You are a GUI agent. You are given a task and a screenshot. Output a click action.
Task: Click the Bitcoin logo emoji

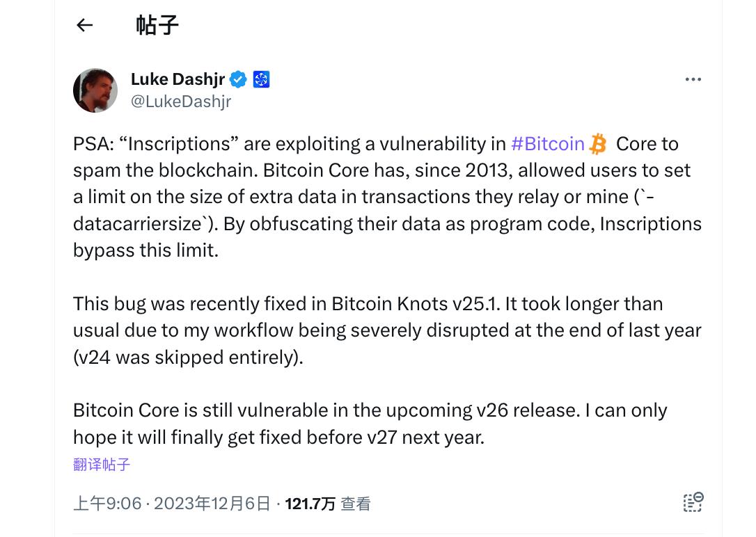point(599,144)
